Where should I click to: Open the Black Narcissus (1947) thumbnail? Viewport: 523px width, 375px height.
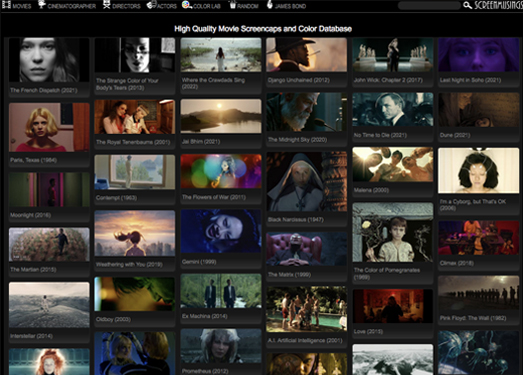pyautogui.click(x=307, y=182)
